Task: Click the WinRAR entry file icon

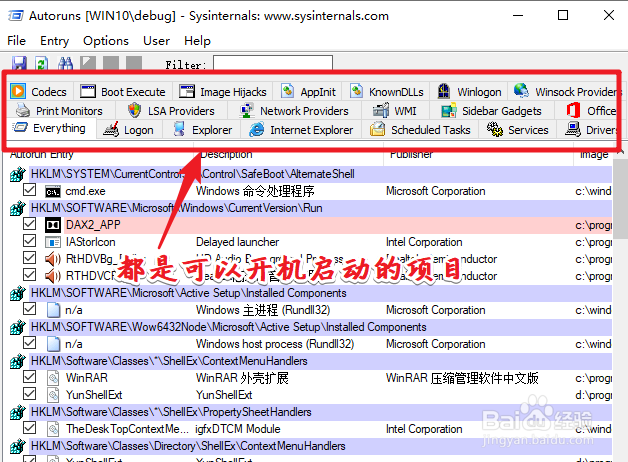Action: [53, 378]
